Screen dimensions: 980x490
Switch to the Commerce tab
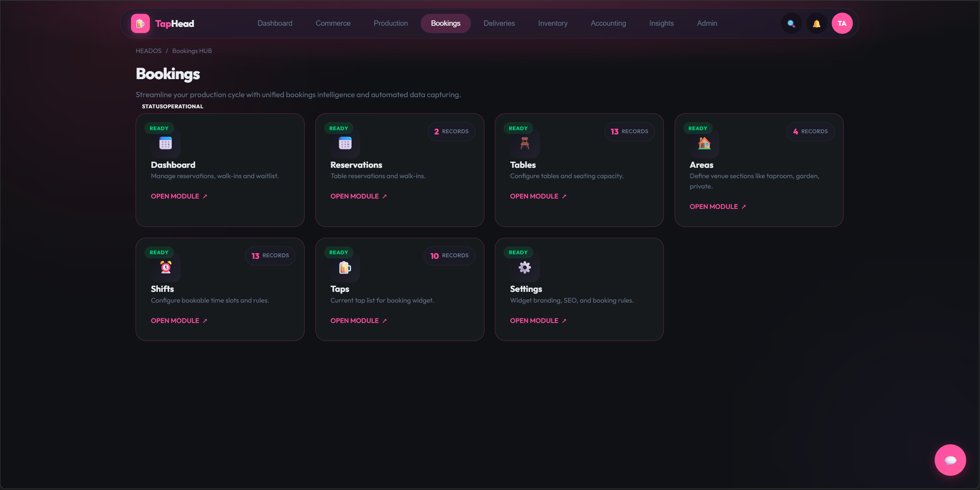pyautogui.click(x=333, y=23)
